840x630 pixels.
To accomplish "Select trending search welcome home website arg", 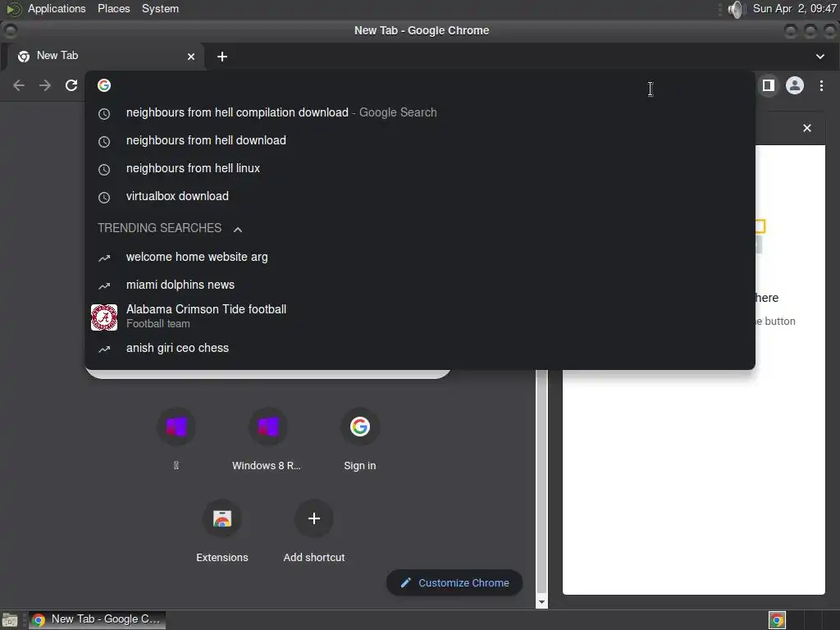I will pyautogui.click(x=420, y=257).
